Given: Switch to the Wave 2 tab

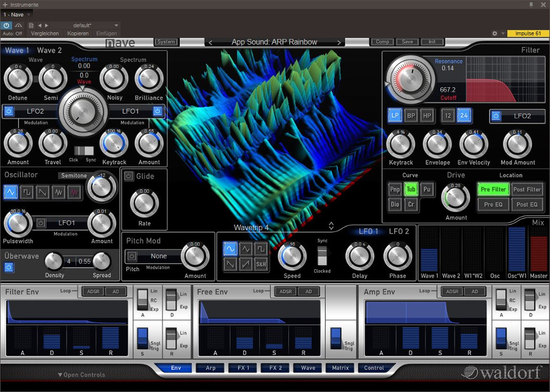Looking at the screenshot, I should click(50, 51).
